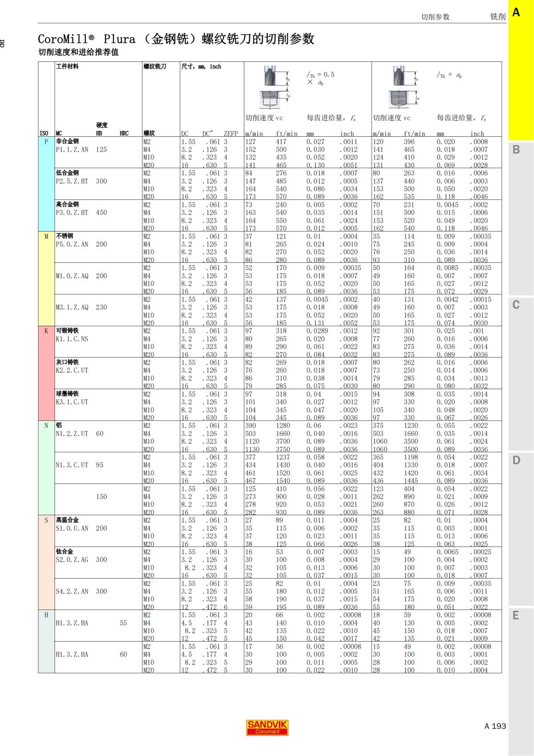Click the material code P2.5.Z.HT
The height and width of the screenshot is (756, 534).
[72, 181]
